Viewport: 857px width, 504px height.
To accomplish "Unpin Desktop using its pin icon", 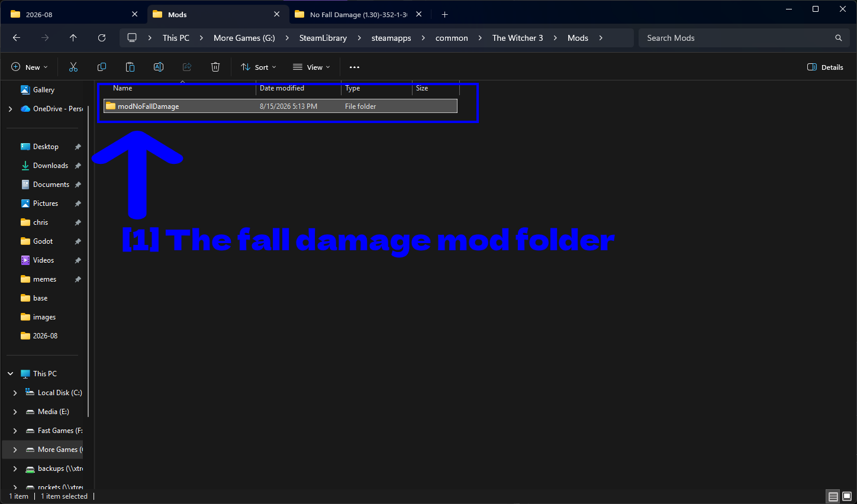I will 78,147.
